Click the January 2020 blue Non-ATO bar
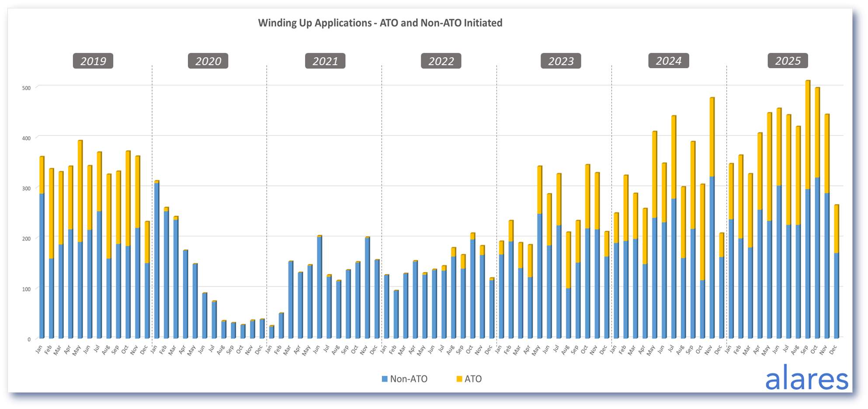Screen dimensions: 868x409 (x=156, y=260)
